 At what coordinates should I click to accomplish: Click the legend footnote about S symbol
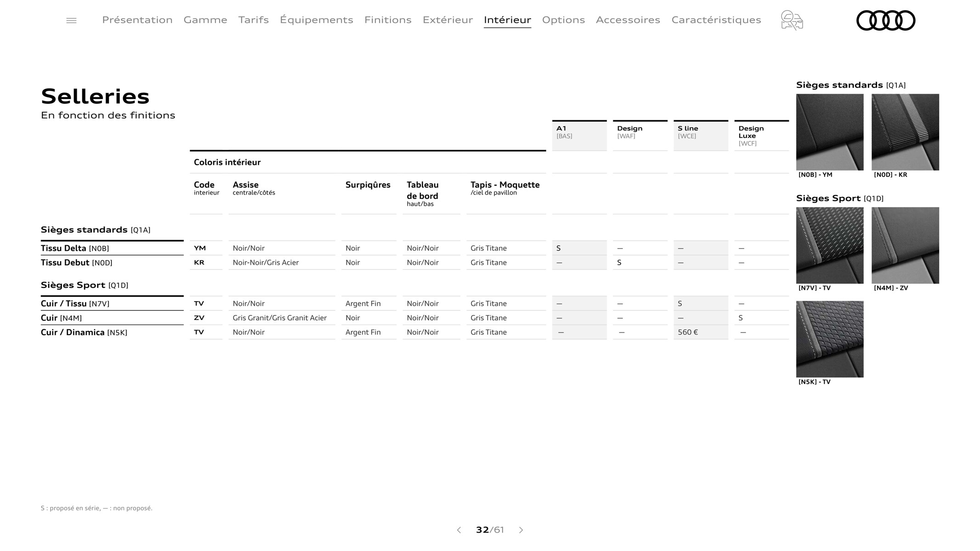click(96, 508)
